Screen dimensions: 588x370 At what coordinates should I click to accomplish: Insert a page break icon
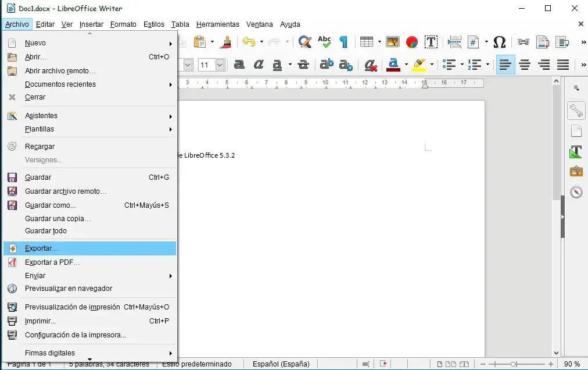(x=454, y=42)
